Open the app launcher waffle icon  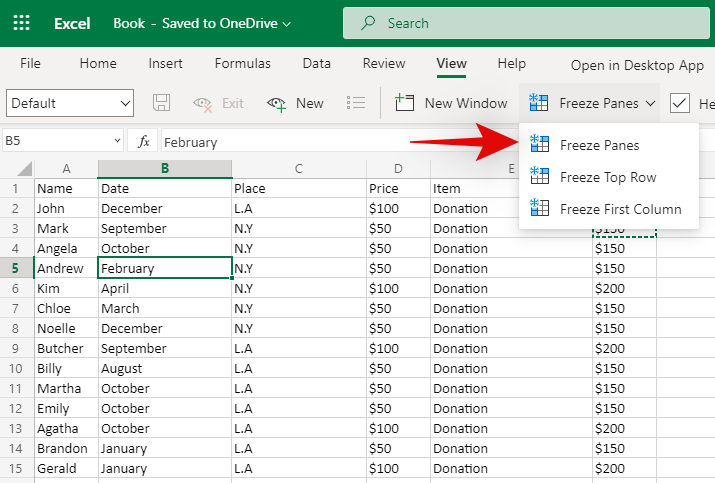(21, 22)
